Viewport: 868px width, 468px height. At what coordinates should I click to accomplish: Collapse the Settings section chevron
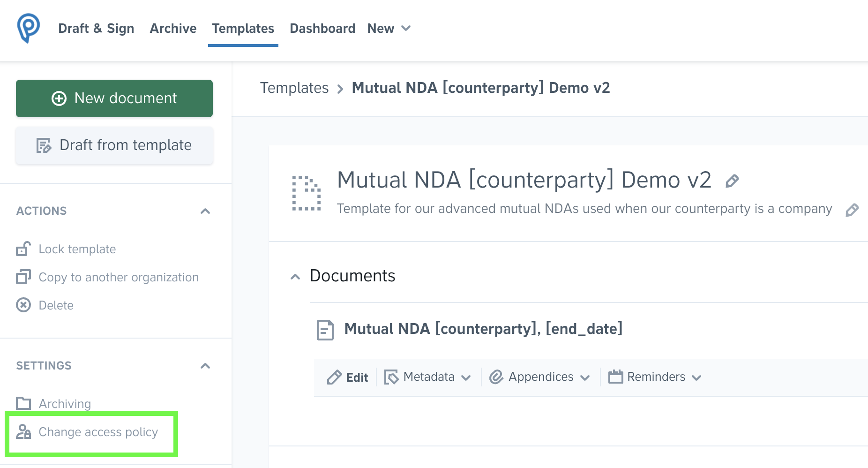[205, 366]
